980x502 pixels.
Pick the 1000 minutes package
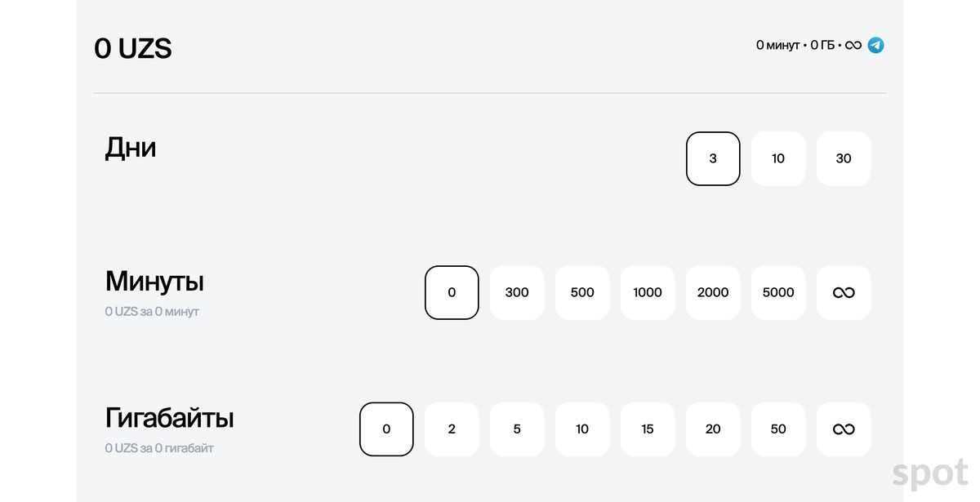tap(648, 292)
